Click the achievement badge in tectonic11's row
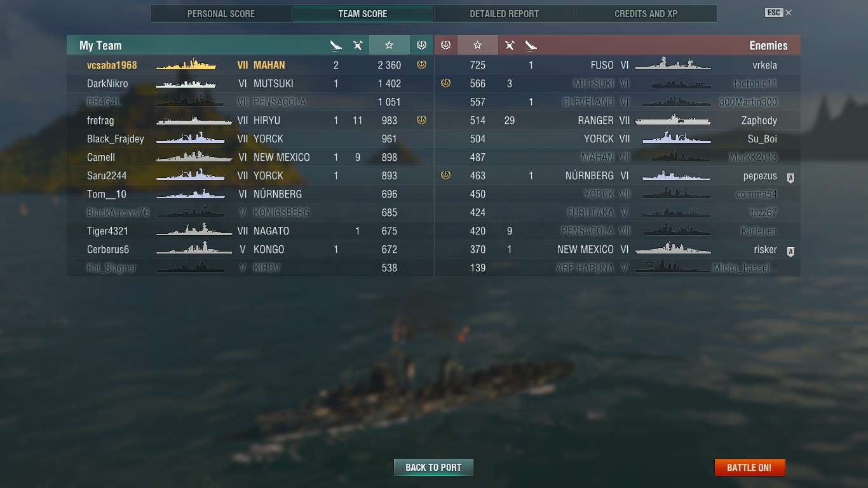This screenshot has width=868, height=488. pyautogui.click(x=445, y=83)
